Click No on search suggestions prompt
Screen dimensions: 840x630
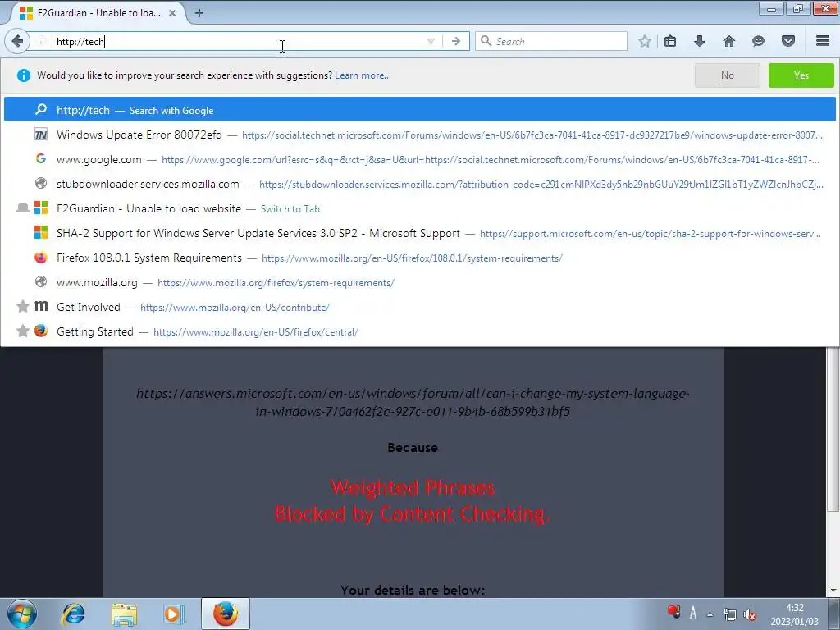pyautogui.click(x=727, y=75)
